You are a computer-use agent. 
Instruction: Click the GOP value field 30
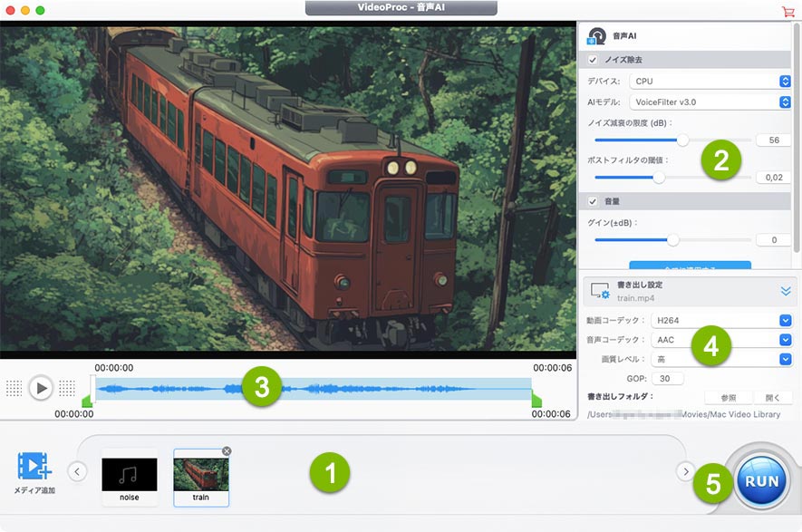[668, 379]
